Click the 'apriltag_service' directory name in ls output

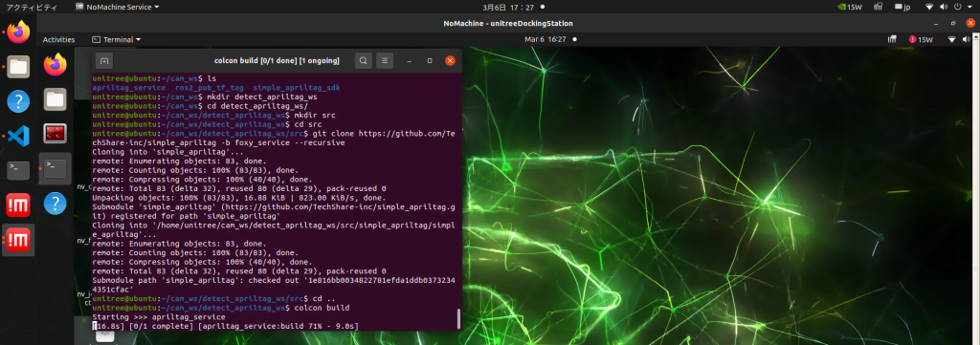[128, 88]
